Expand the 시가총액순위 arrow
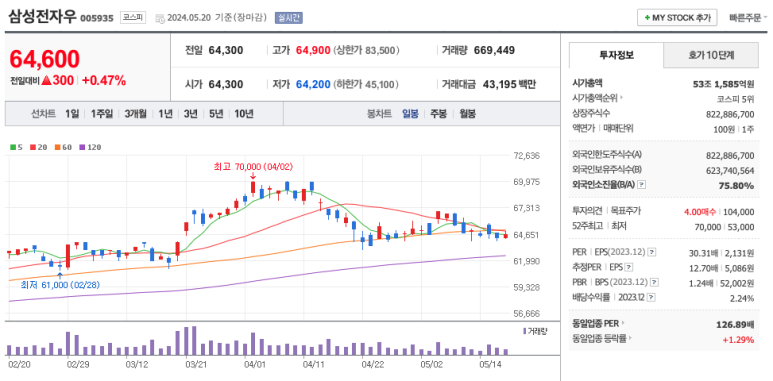This screenshot has width=773, height=381. pyautogui.click(x=621, y=98)
